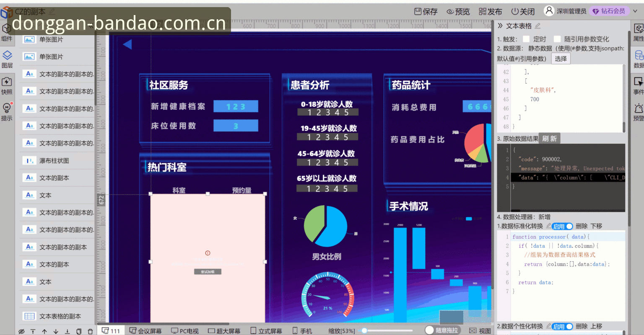Click the edit pencil beside CZ的副本 title
This screenshot has width=644, height=335.
(x=52, y=11)
